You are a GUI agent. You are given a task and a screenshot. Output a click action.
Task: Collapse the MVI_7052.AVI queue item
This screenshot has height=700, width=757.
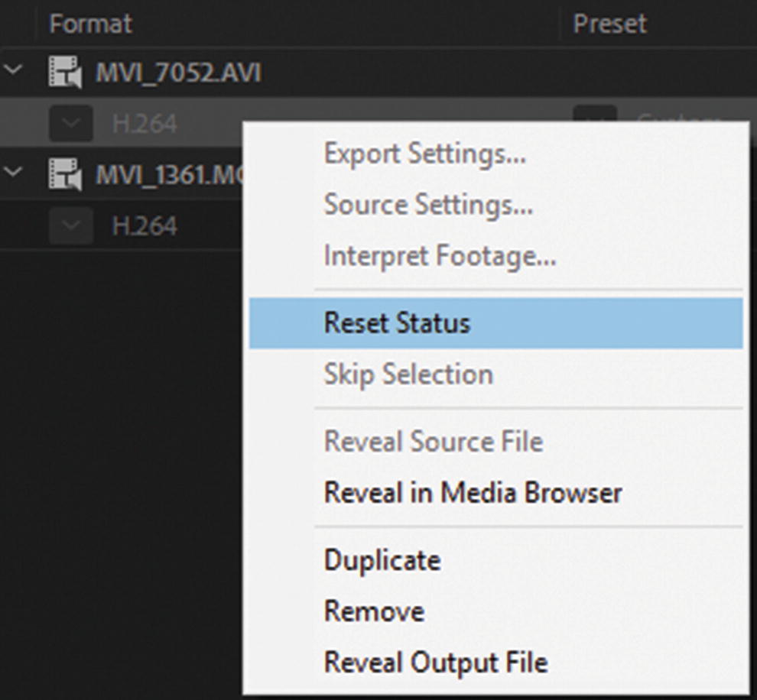(x=13, y=72)
